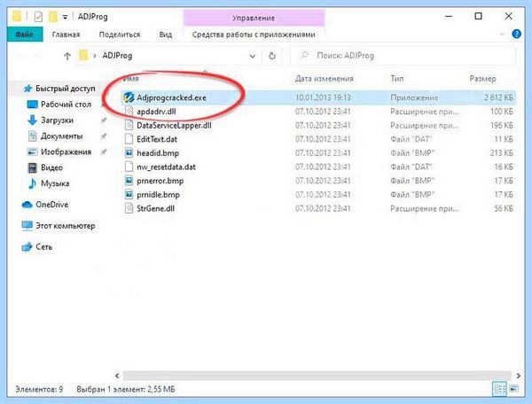Screen dimensions: 532x404
Task: Sort by the Размер column header
Action: point(482,79)
